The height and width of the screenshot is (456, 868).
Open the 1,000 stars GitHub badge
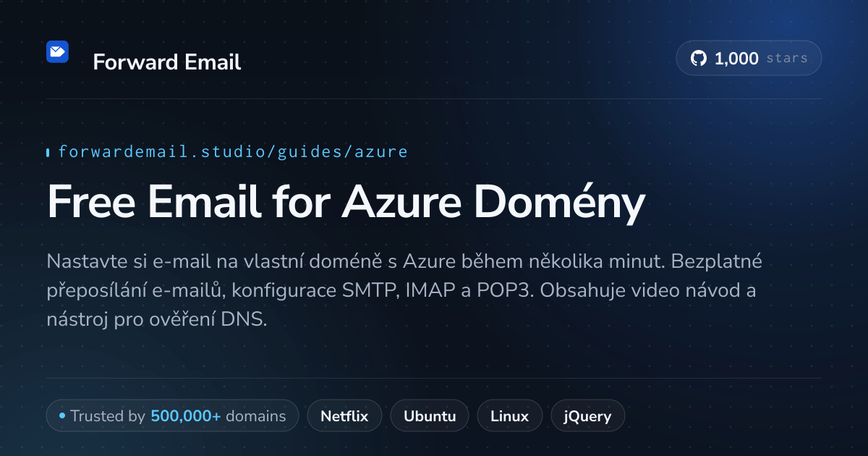pos(749,59)
